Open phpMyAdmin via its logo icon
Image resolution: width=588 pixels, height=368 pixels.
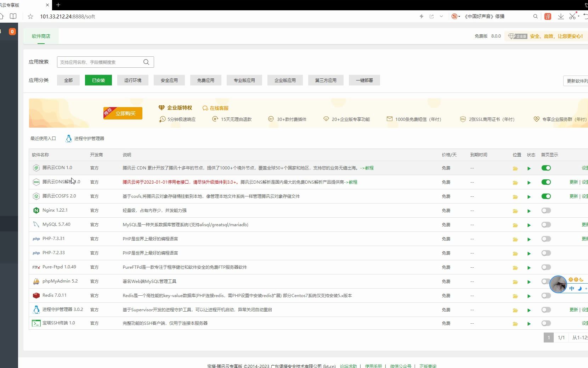(36, 281)
